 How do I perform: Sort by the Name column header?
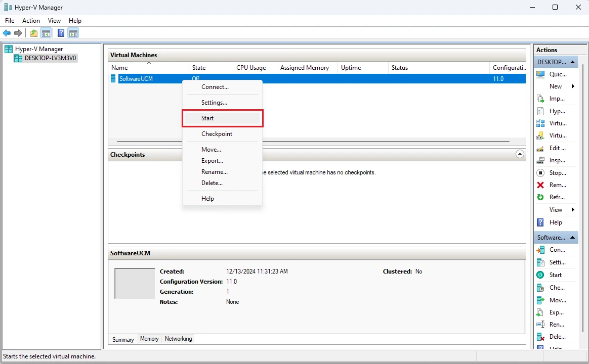pos(149,68)
